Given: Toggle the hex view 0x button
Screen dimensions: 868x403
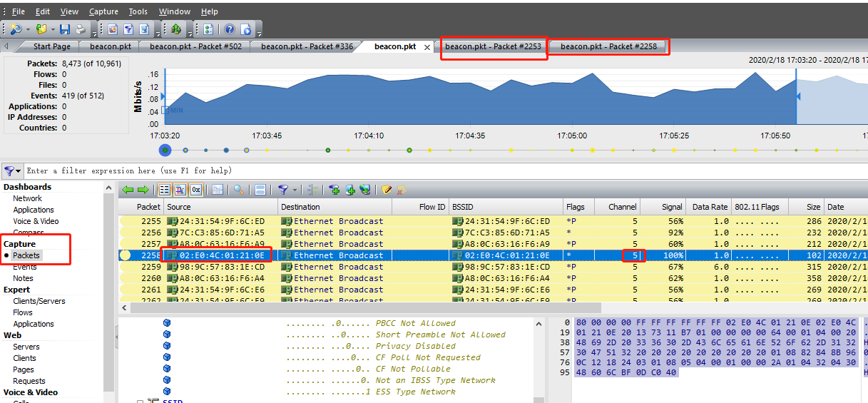Looking at the screenshot, I should 195,190.
